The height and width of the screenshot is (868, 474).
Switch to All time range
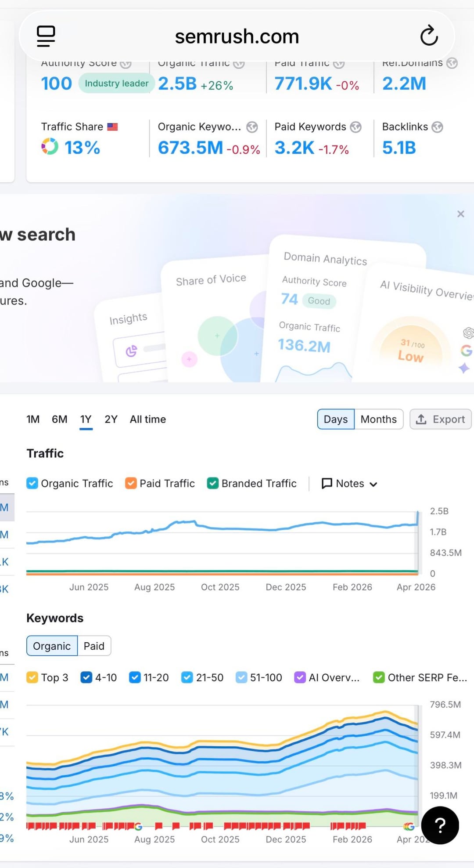[147, 419]
